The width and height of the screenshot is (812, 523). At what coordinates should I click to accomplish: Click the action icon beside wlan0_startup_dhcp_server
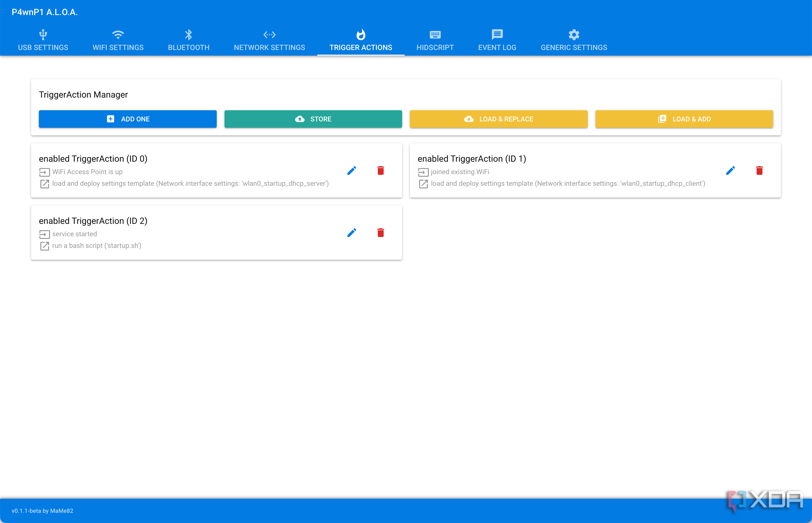tap(44, 184)
